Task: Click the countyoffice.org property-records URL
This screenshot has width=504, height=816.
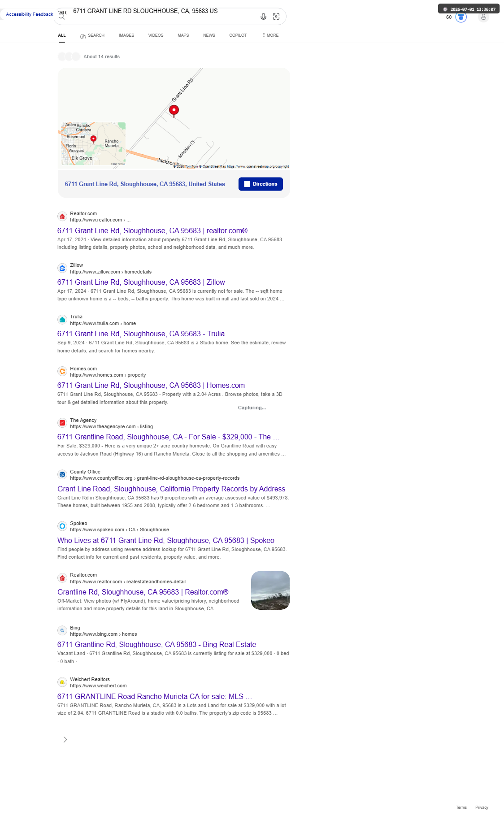Action: click(x=155, y=478)
